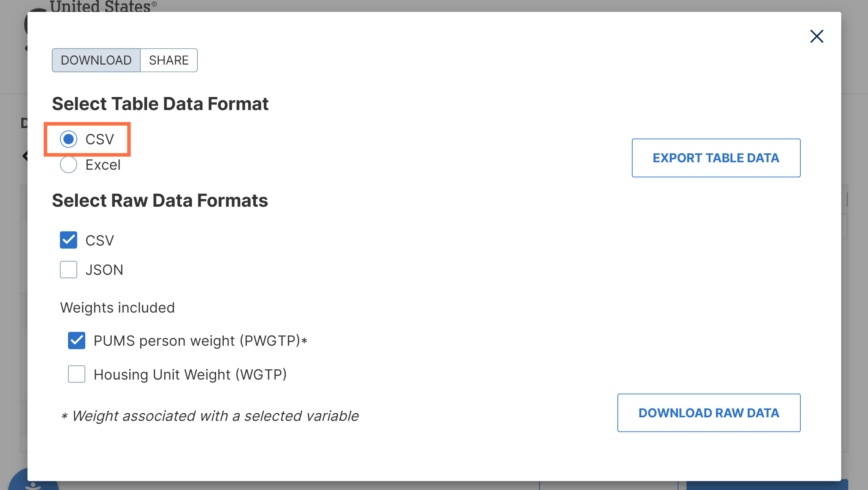Close the download dialog with X
This screenshot has width=868, height=490.
pos(816,36)
